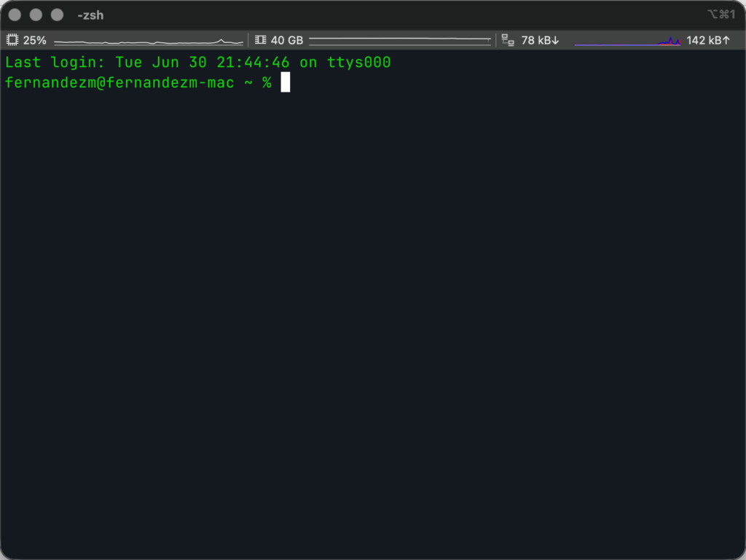Click the network icon in status bar
Viewport: 746px width, 560px height.
click(508, 40)
